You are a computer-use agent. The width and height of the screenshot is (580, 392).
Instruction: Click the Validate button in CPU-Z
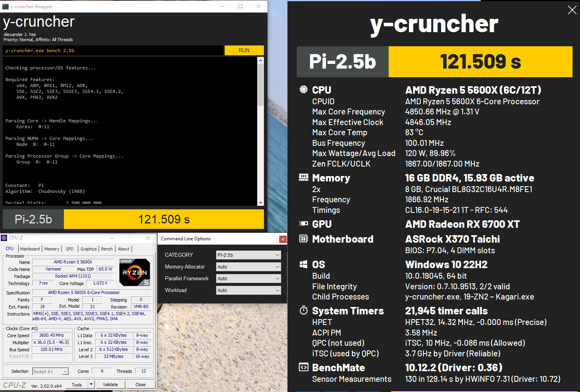click(x=110, y=385)
